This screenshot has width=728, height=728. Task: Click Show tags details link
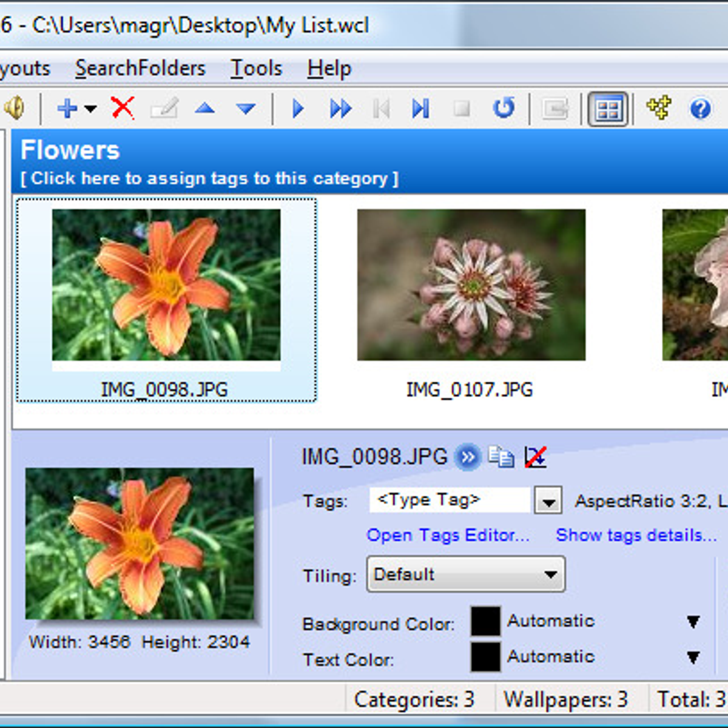[636, 535]
